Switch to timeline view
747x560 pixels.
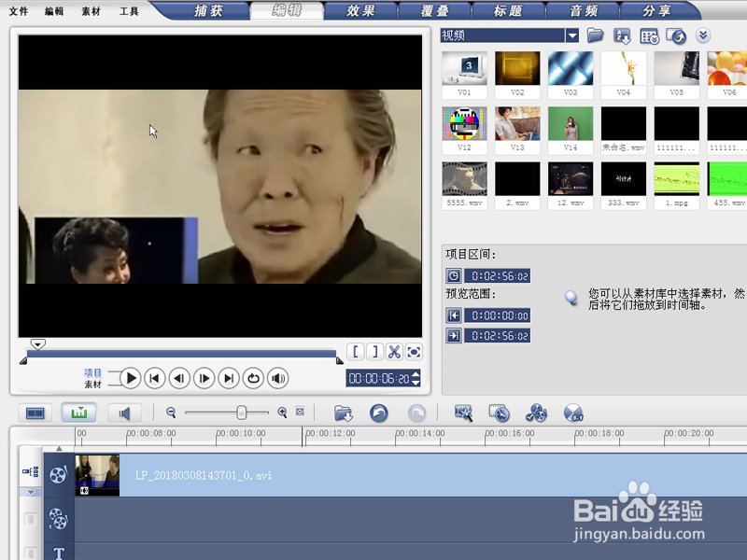79,413
